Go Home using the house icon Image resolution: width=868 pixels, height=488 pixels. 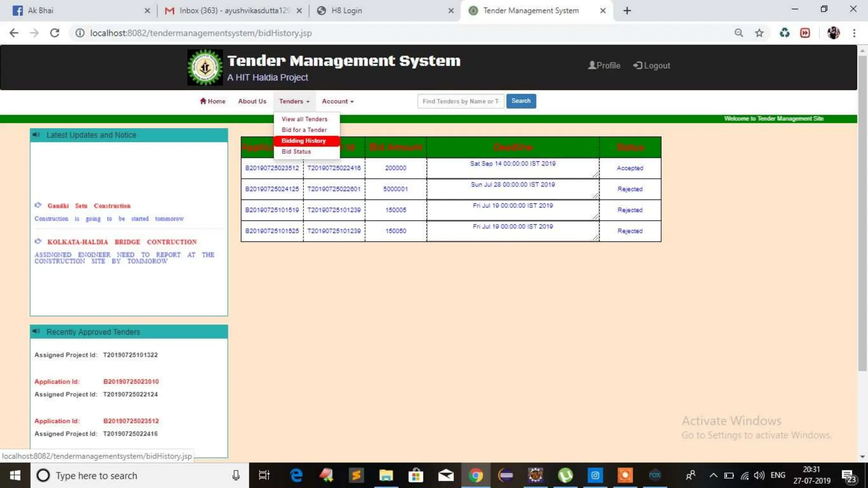203,101
